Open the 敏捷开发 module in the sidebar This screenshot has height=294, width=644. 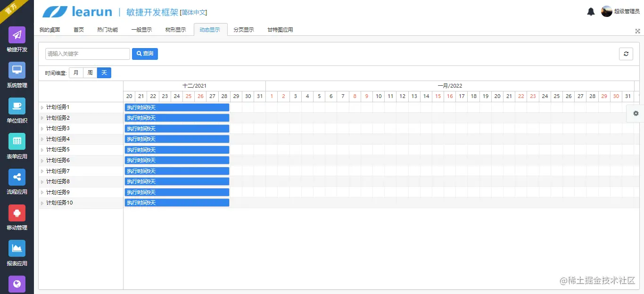click(17, 40)
